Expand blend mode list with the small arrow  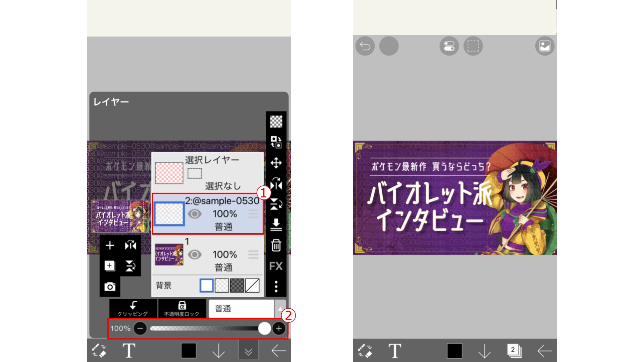pos(280,309)
